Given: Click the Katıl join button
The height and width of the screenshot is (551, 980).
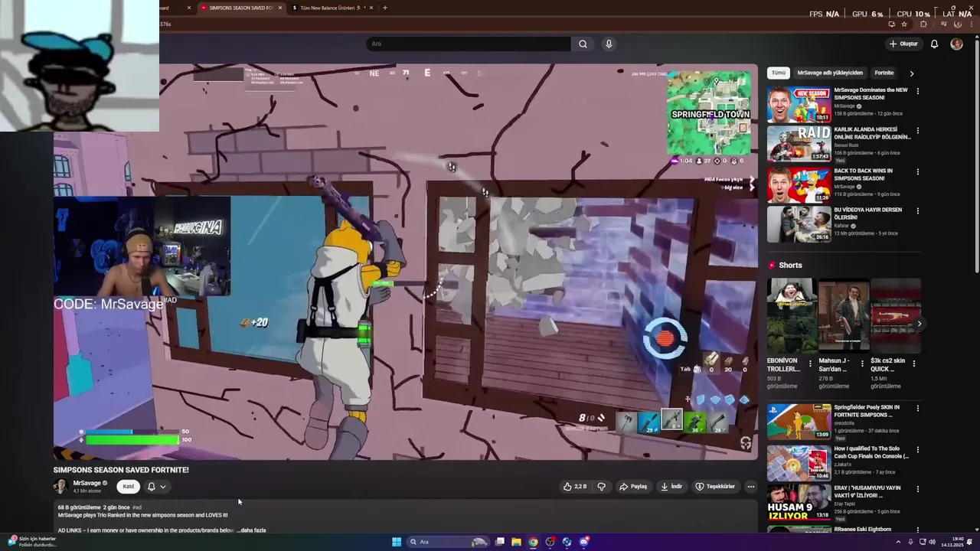Looking at the screenshot, I should (129, 486).
